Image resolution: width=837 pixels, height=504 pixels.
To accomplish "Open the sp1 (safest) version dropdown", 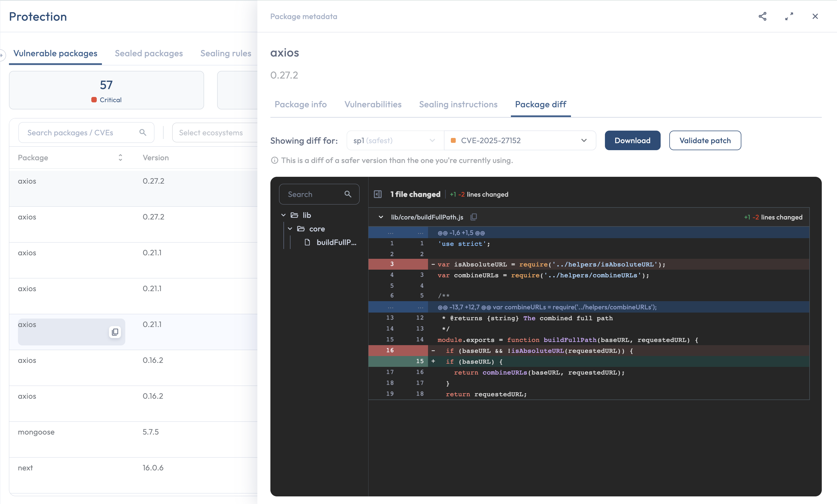I will pos(395,140).
